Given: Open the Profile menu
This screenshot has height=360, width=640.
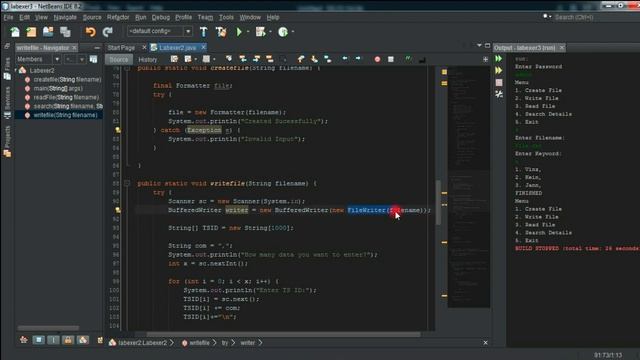Looking at the screenshot, I should 184,17.
